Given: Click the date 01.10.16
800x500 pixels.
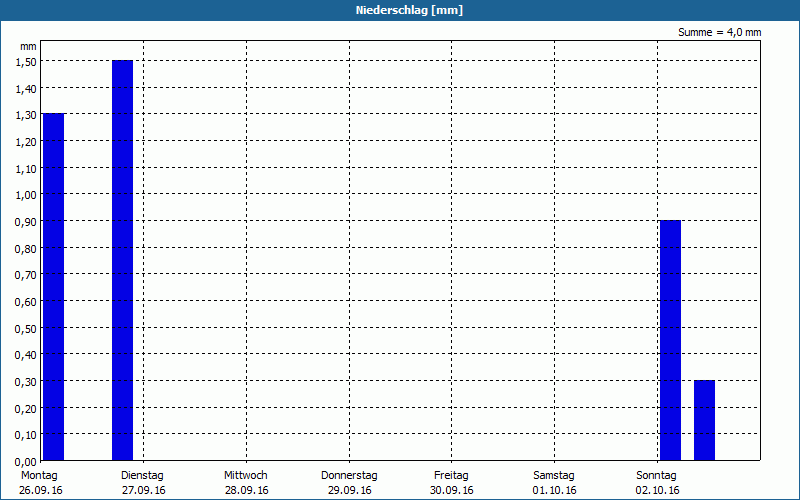Looking at the screenshot, I should tap(554, 490).
